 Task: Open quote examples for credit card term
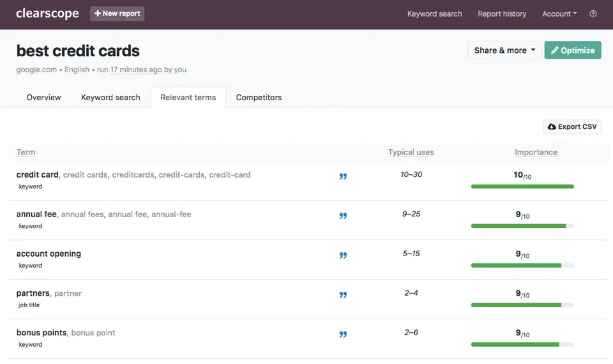pos(343,176)
